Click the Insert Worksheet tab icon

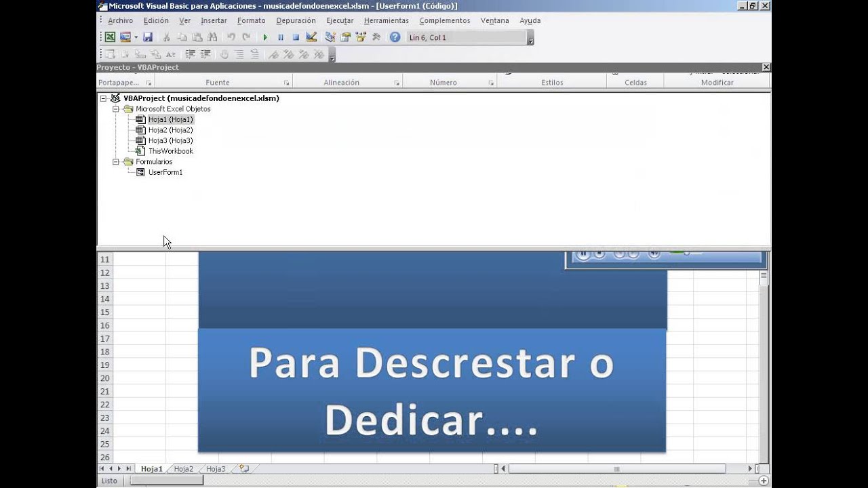(x=244, y=469)
